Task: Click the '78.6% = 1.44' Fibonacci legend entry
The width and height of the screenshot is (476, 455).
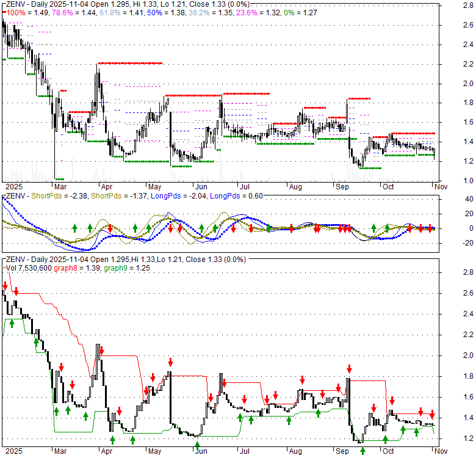Action: click(x=74, y=13)
